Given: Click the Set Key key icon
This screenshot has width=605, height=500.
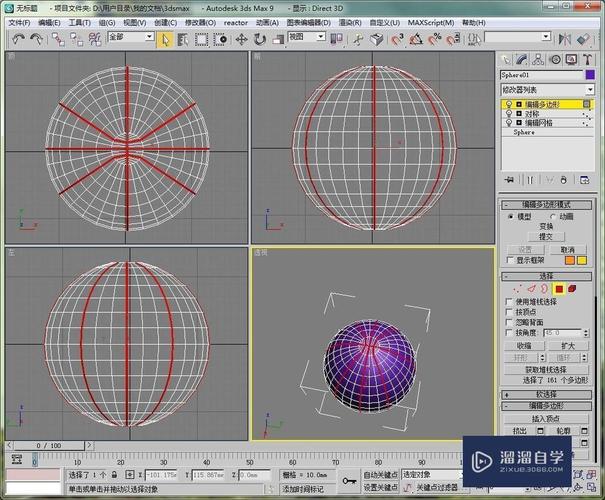Looking at the screenshot, I should point(349,481).
